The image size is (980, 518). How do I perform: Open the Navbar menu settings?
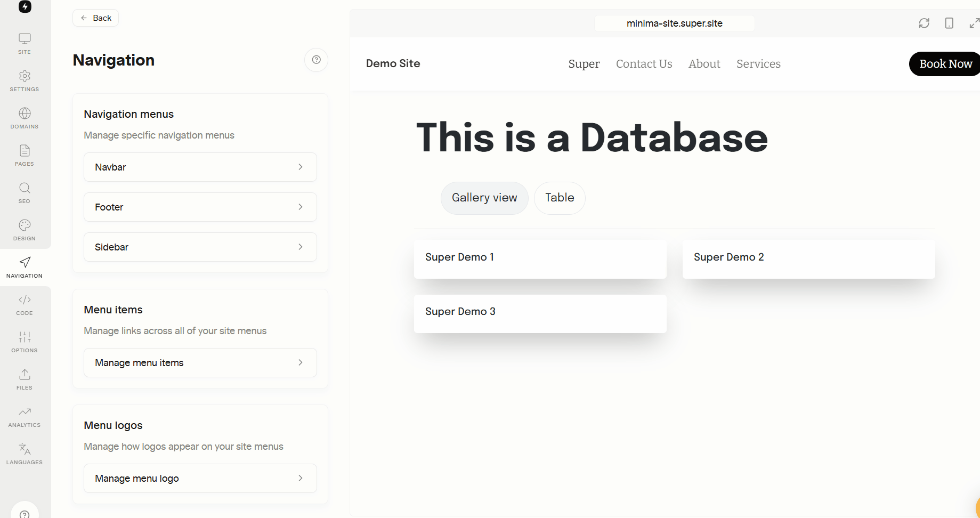tap(200, 167)
